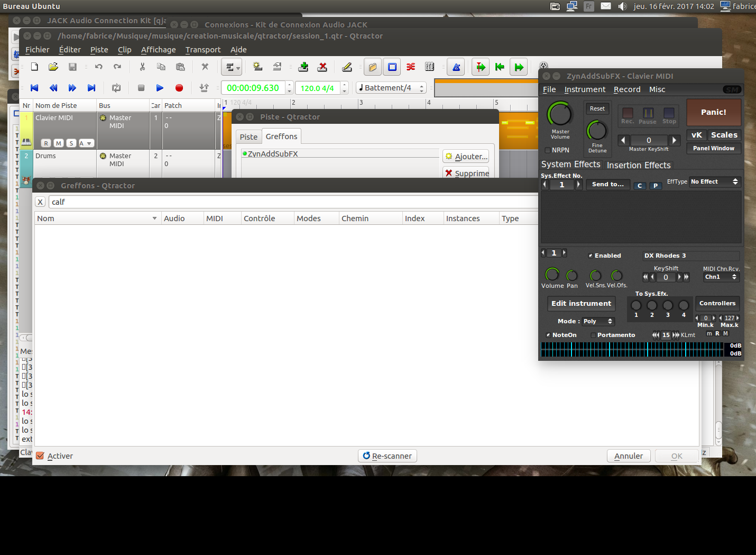
Task: Toggle the Enabled checkbox for part 1
Action: tap(591, 256)
